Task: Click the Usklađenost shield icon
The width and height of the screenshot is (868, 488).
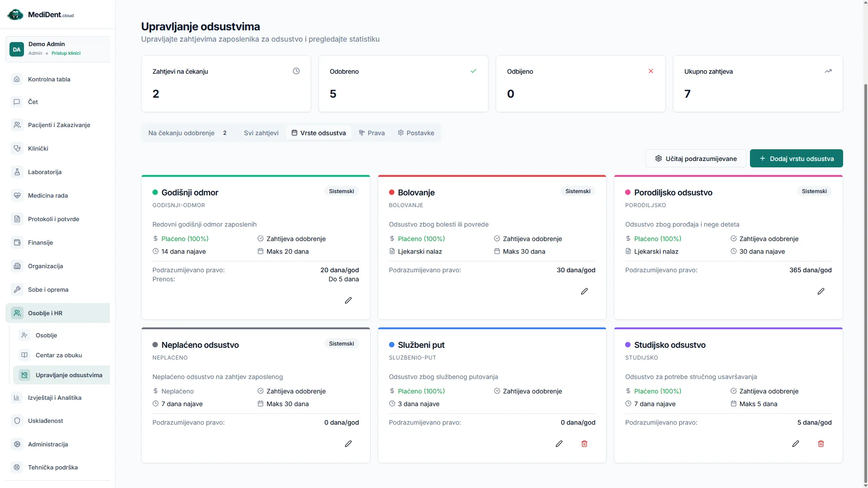Action: (17, 421)
